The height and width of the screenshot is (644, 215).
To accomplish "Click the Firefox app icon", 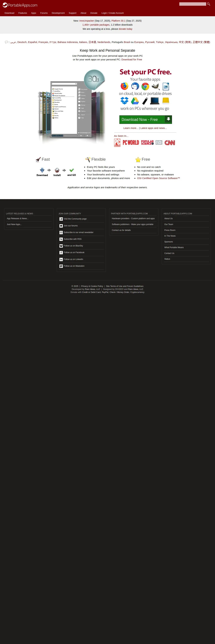I will 124,86.
